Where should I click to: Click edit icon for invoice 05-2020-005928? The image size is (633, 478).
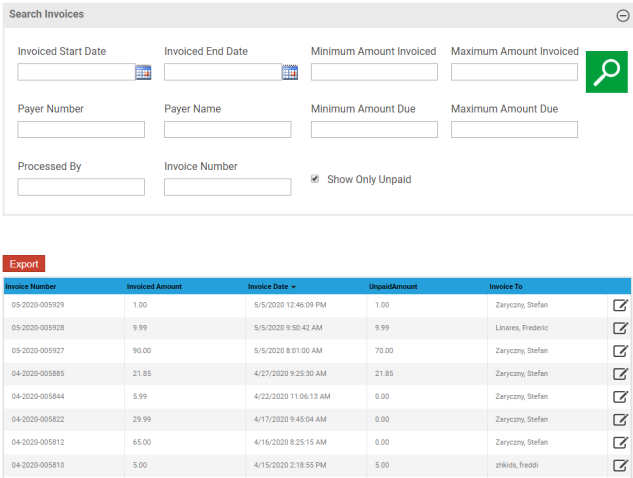(620, 328)
